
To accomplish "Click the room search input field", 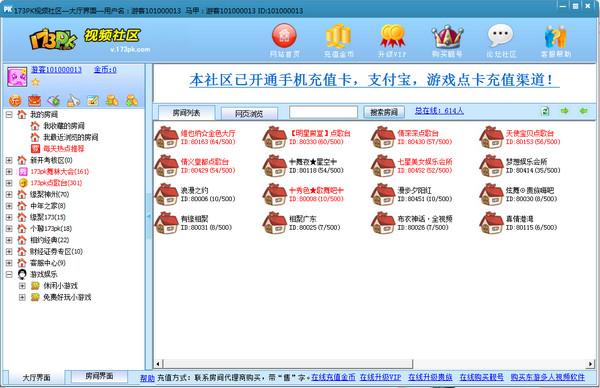I will (323, 112).
